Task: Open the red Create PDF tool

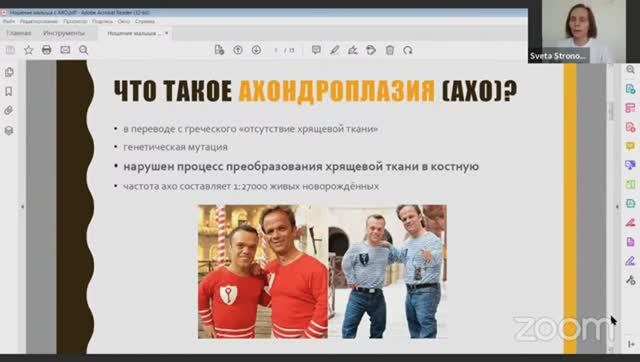Action: (x=630, y=127)
